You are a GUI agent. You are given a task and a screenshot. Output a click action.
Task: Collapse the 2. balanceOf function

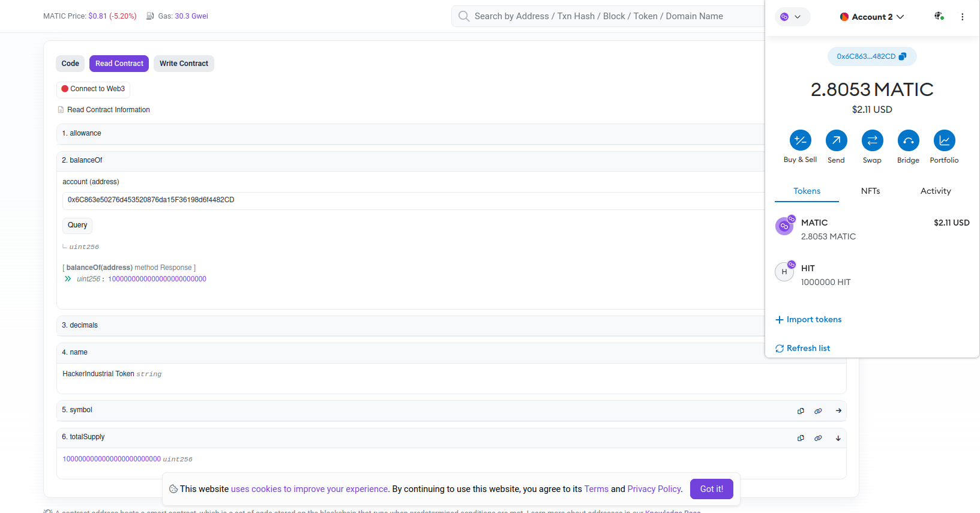click(410, 161)
